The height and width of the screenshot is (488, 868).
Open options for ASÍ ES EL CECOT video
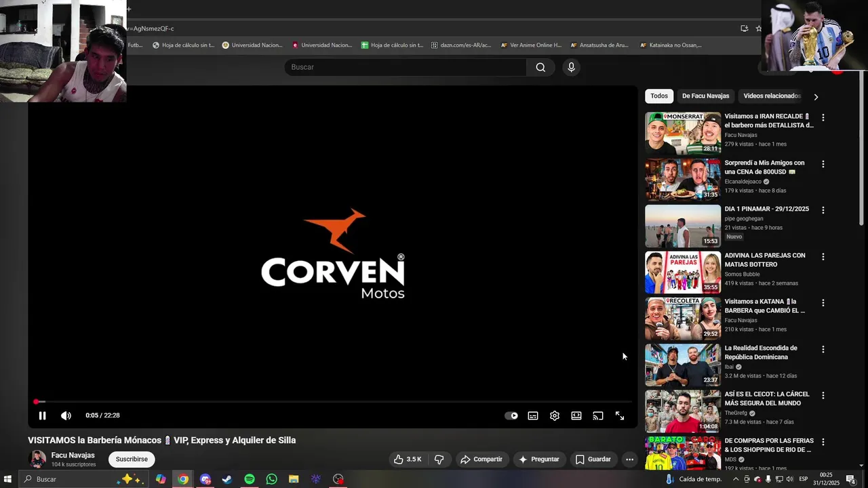tap(823, 395)
